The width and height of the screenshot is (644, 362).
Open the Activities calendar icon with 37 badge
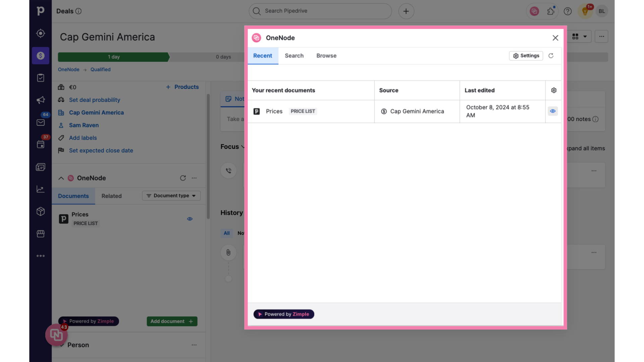click(41, 144)
